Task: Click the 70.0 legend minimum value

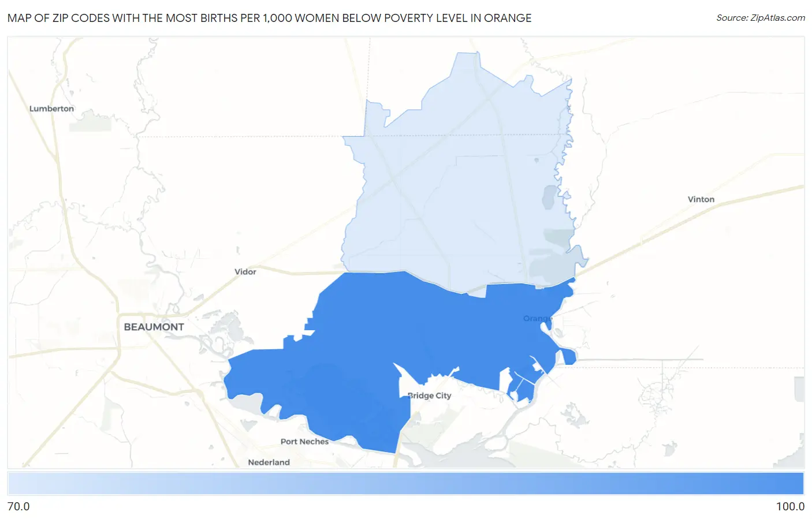Action: [18, 506]
